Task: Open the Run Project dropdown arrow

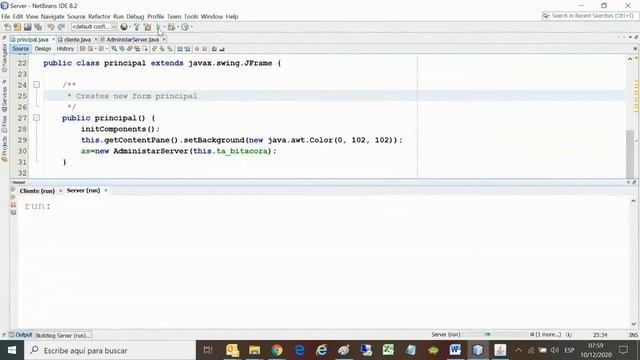Action: tap(164, 27)
